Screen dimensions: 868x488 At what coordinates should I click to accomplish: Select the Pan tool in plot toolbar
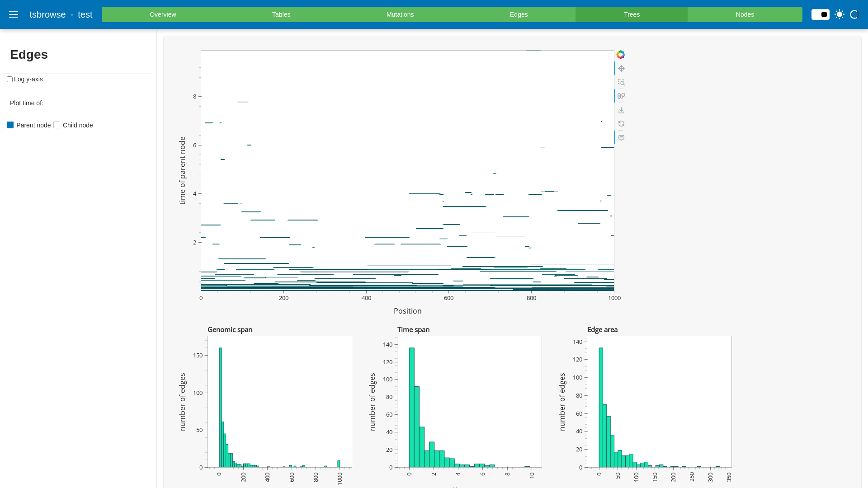click(621, 69)
